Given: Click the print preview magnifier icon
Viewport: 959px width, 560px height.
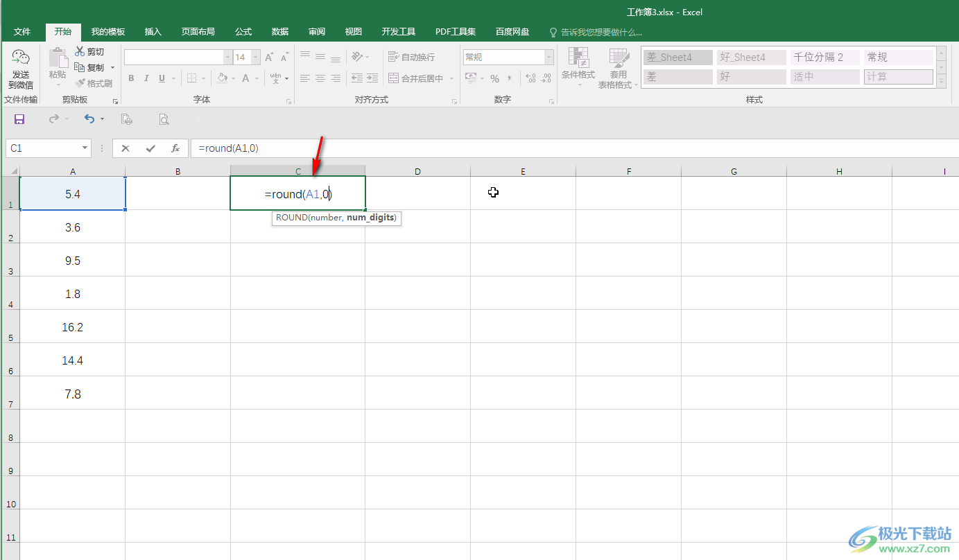Looking at the screenshot, I should 164,119.
